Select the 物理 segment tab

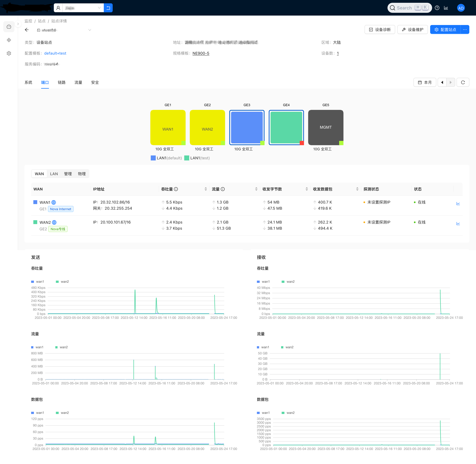(x=82, y=174)
